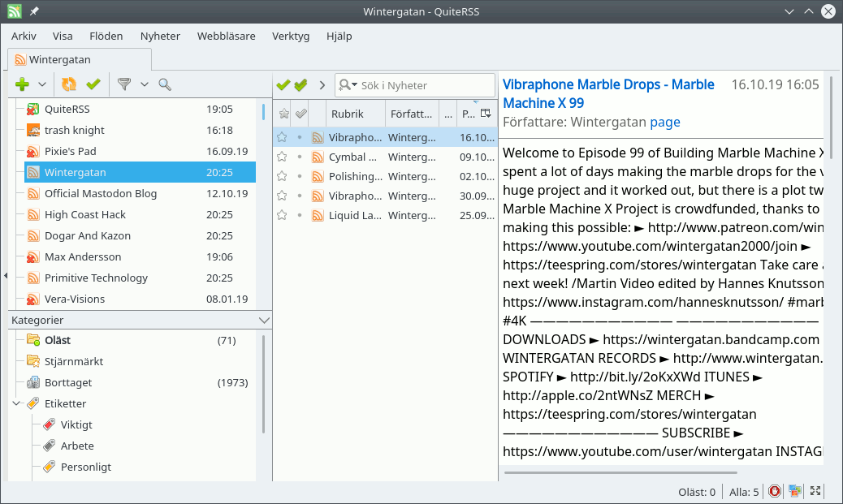The image size is (843, 504).
Task: Open the Borttaget category
Action: pyautogui.click(x=140, y=382)
